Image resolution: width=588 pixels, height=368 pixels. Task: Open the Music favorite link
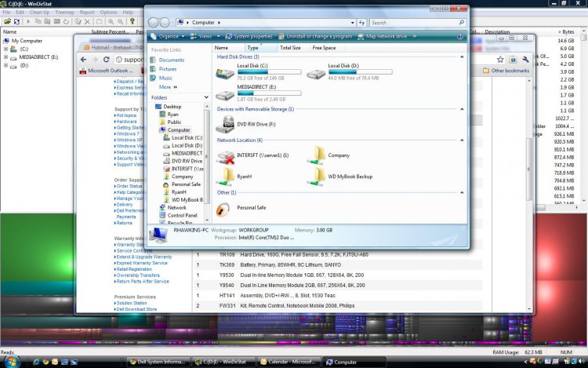(165, 78)
